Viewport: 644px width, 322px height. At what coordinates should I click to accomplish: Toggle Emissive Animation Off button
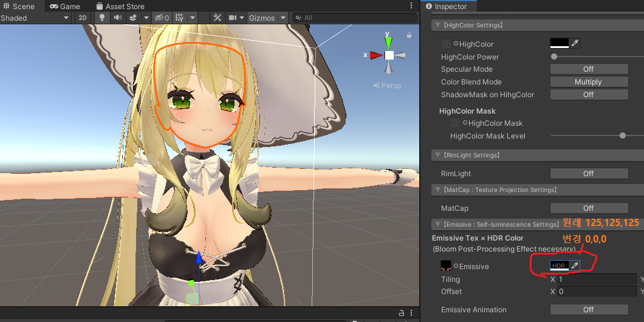click(589, 309)
